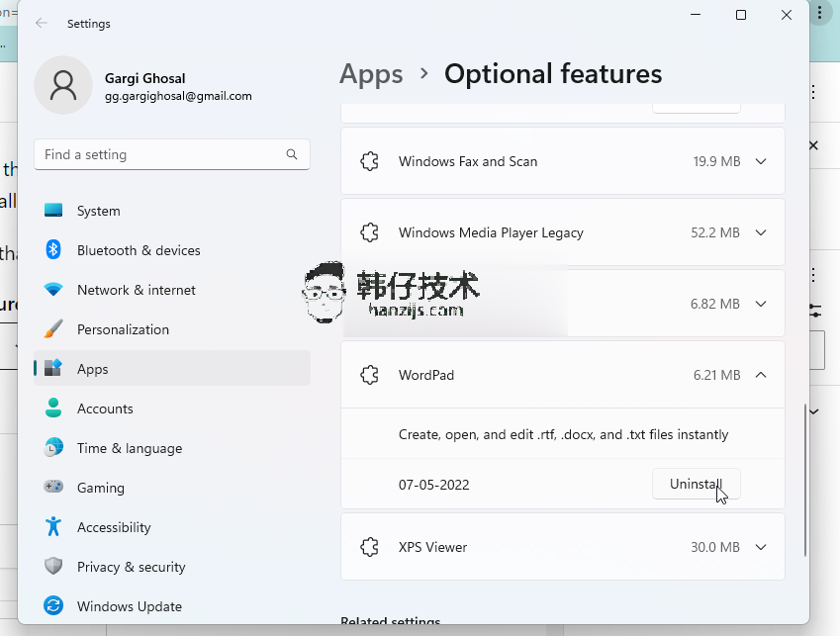Expand Windows Media Player Legacy chevron
This screenshot has width=840, height=636.
click(761, 232)
